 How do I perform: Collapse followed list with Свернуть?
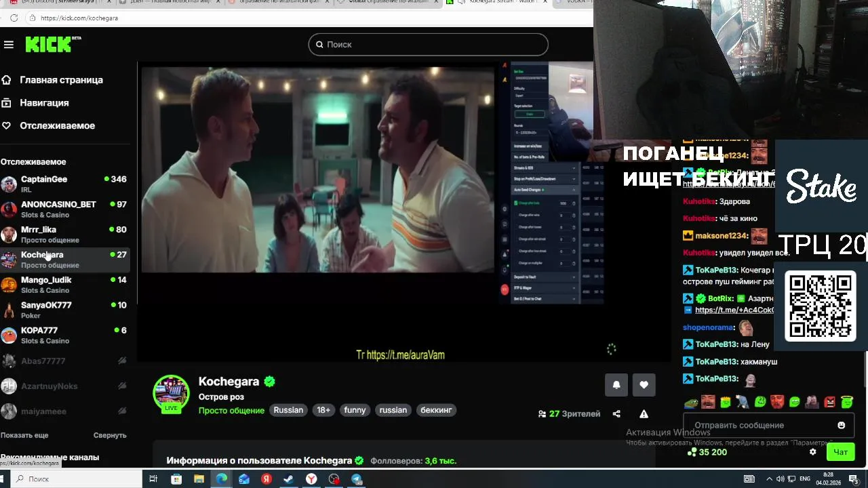(110, 435)
